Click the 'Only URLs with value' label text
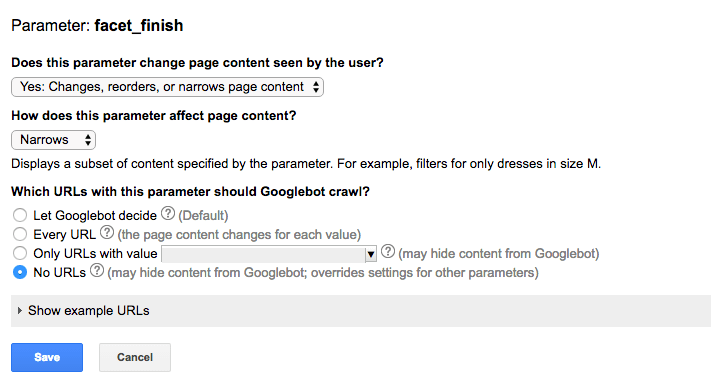Image resolution: width=719 pixels, height=382 pixels. [95, 254]
